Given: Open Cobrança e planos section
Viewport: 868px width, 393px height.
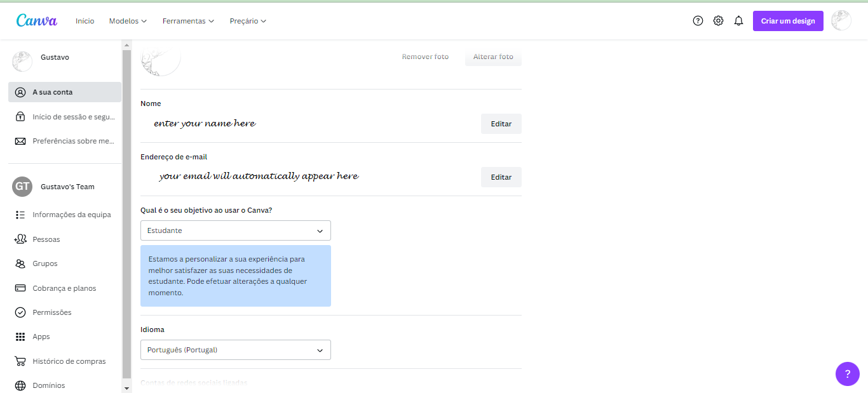Looking at the screenshot, I should point(64,288).
